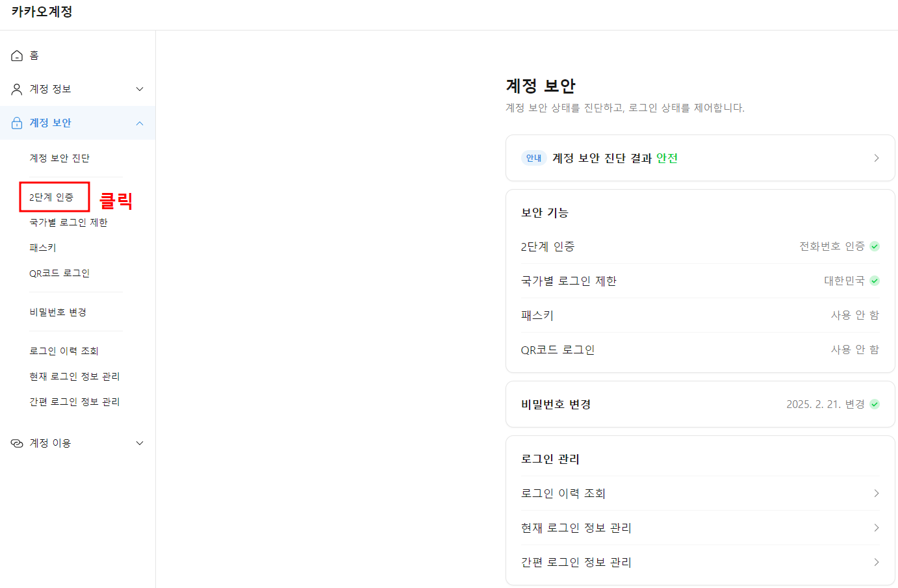Click green check beside password change date
The image size is (898, 588).
pyautogui.click(x=875, y=404)
